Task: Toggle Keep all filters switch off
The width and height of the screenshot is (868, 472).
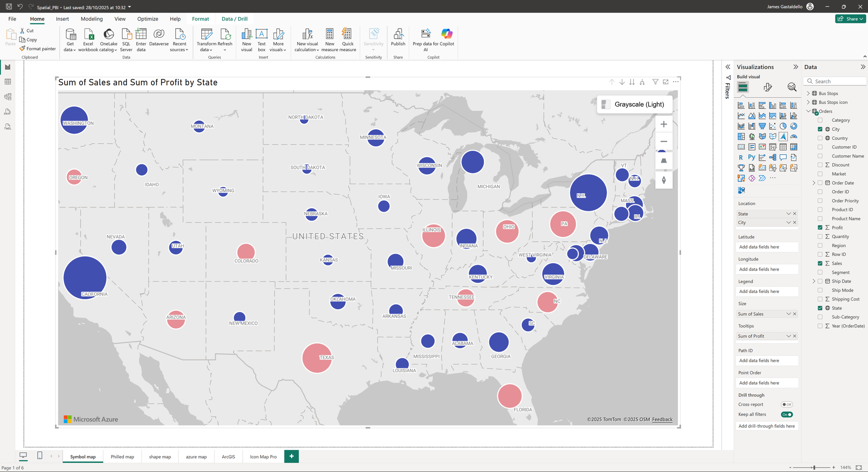Action: [x=786, y=415]
